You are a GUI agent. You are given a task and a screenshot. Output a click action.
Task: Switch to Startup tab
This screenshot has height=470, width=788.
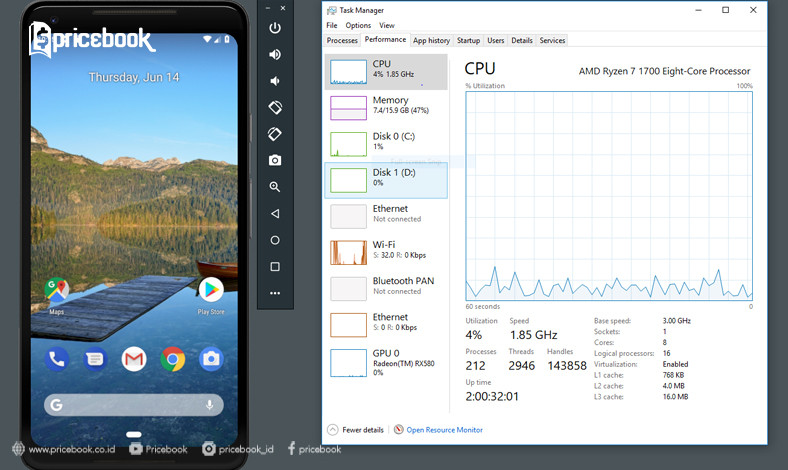click(468, 40)
